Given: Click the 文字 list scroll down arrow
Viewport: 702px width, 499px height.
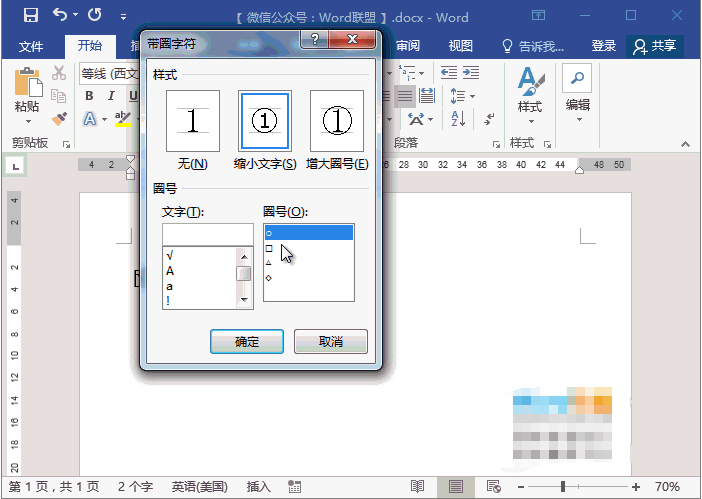Looking at the screenshot, I should pos(244,299).
